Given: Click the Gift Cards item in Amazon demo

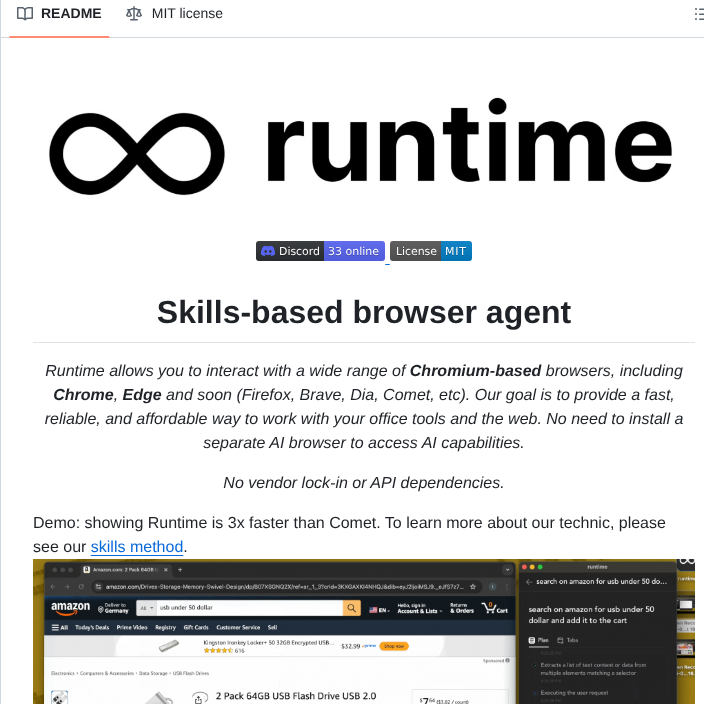Looking at the screenshot, I should pyautogui.click(x=196, y=627).
